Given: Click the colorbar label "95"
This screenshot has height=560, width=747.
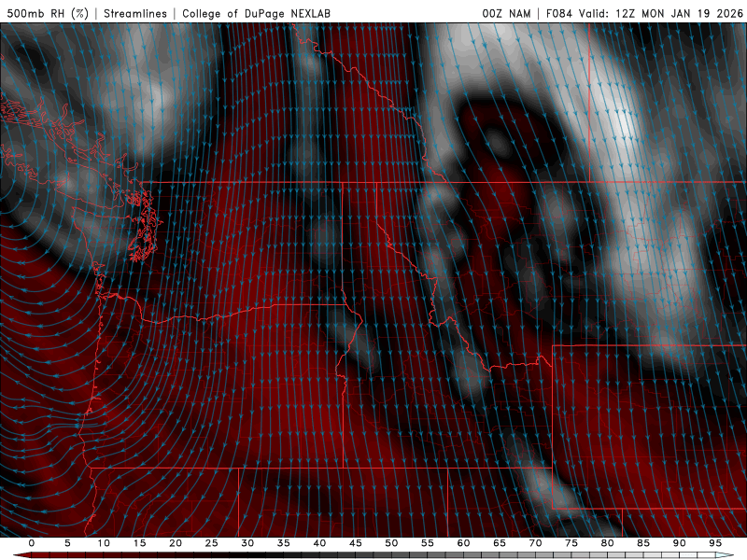Looking at the screenshot, I should coord(715,543).
